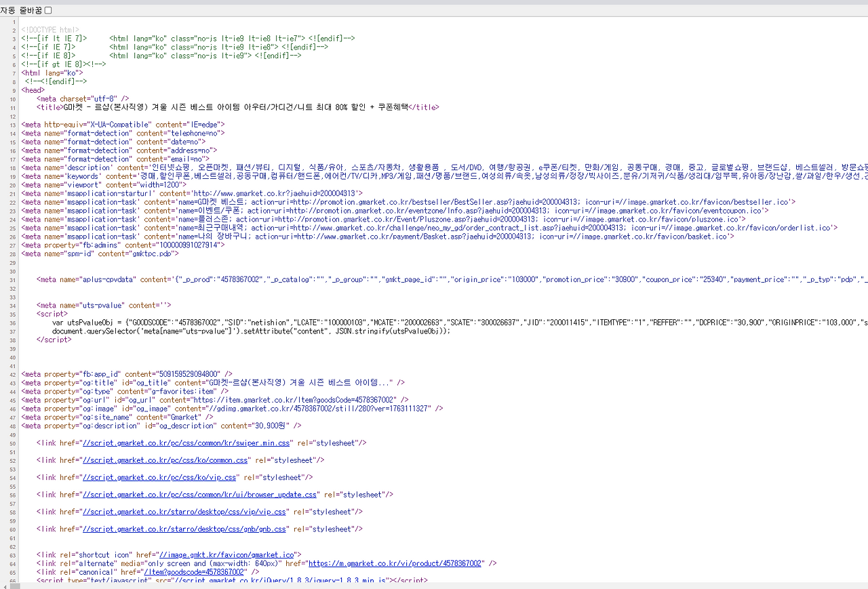Click line number 31 in the gutter
868x589 pixels.
pos(13,279)
